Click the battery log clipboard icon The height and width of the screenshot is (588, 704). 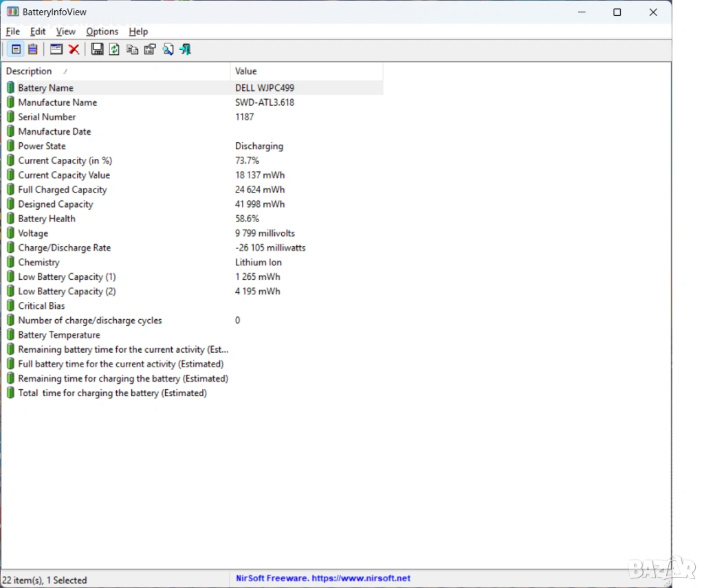click(x=32, y=50)
